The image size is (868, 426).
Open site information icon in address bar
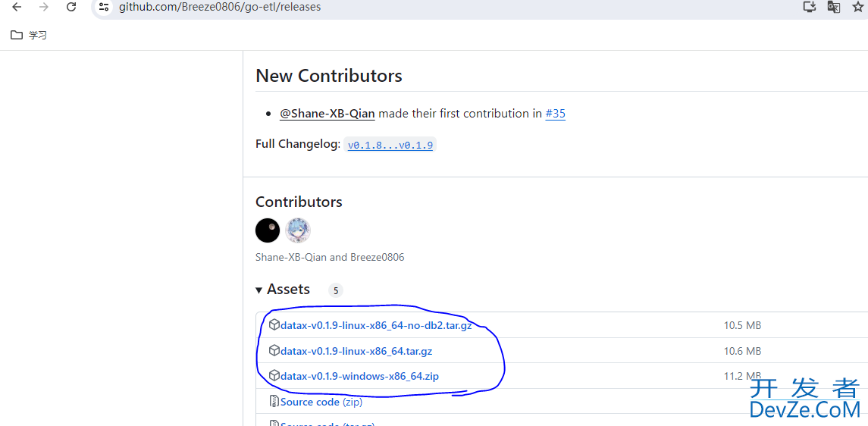[104, 7]
